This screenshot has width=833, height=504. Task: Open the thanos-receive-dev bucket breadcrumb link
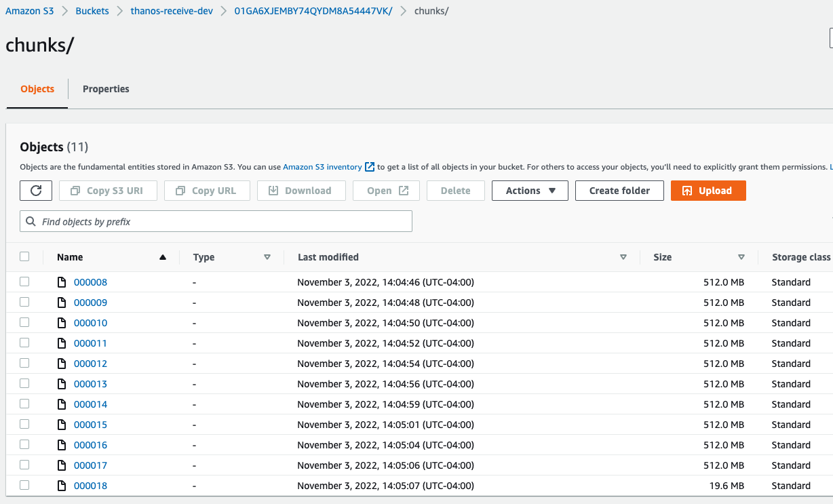[172, 11]
